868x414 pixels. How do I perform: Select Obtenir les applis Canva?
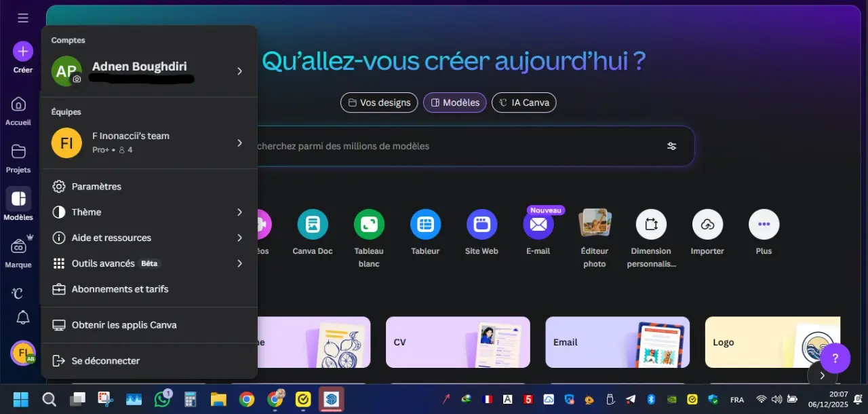coord(149,325)
